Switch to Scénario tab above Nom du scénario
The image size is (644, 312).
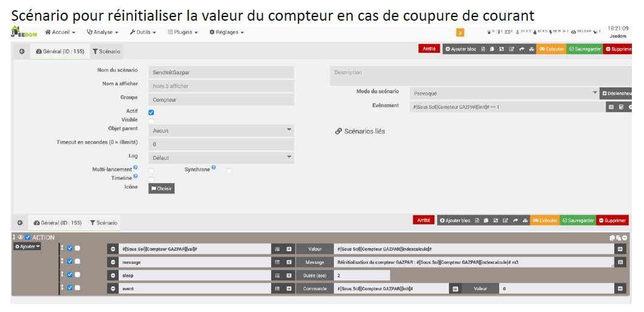(x=106, y=52)
